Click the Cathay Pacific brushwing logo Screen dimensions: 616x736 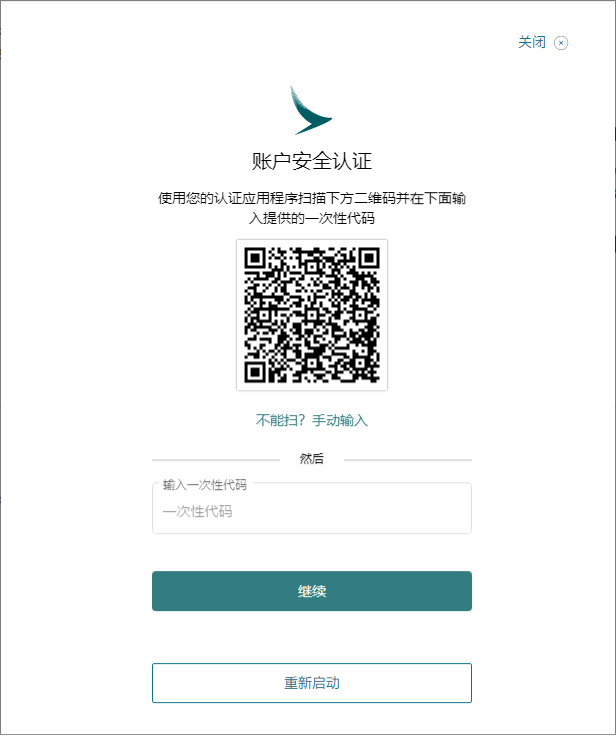tap(311, 110)
